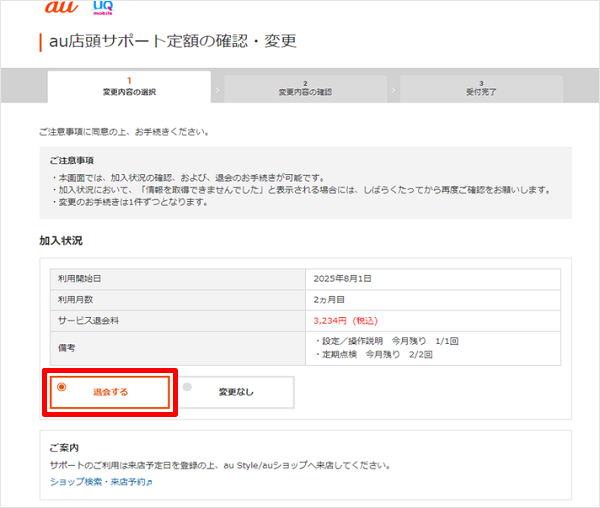Click the chevron between step 2 and step 3
Viewport: 600px width, 508px height.
393,88
